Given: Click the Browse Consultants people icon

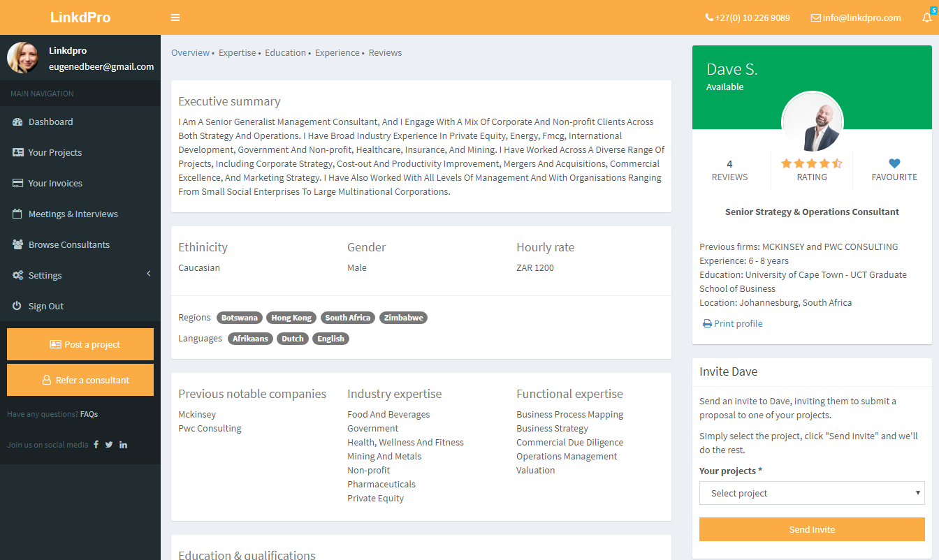Looking at the screenshot, I should (18, 244).
